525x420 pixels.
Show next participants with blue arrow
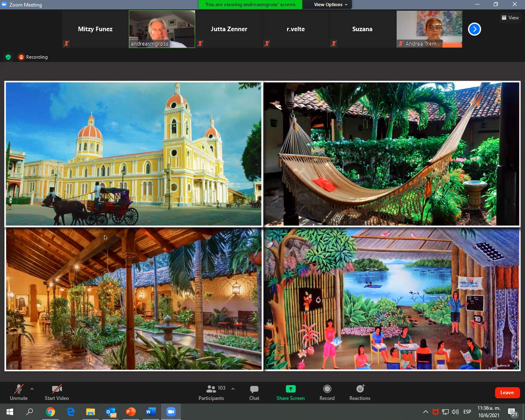point(475,29)
